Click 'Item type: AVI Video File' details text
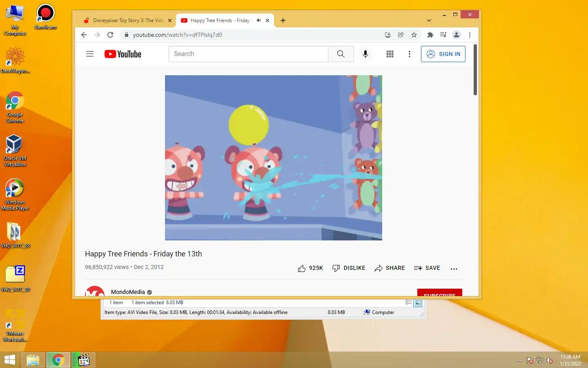The image size is (588, 368). pyautogui.click(x=196, y=312)
